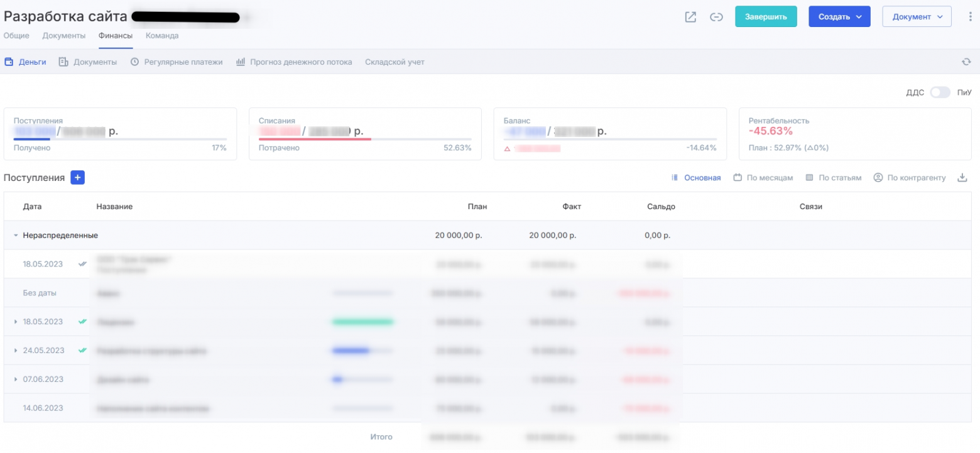This screenshot has height=453, width=980.
Task: Expand the 24.05.2023 row
Action: [16, 351]
